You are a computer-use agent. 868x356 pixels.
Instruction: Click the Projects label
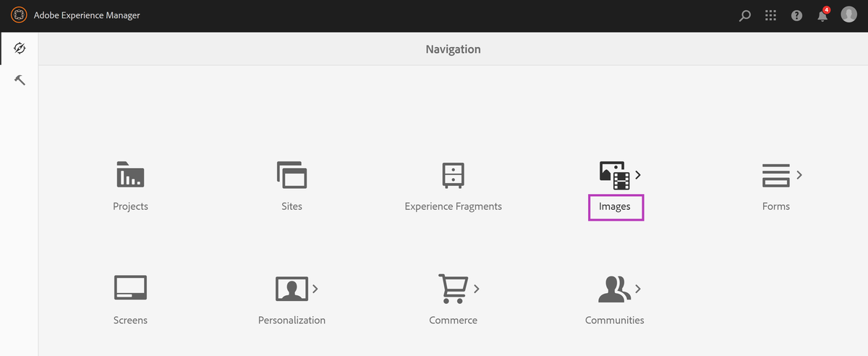(x=130, y=207)
